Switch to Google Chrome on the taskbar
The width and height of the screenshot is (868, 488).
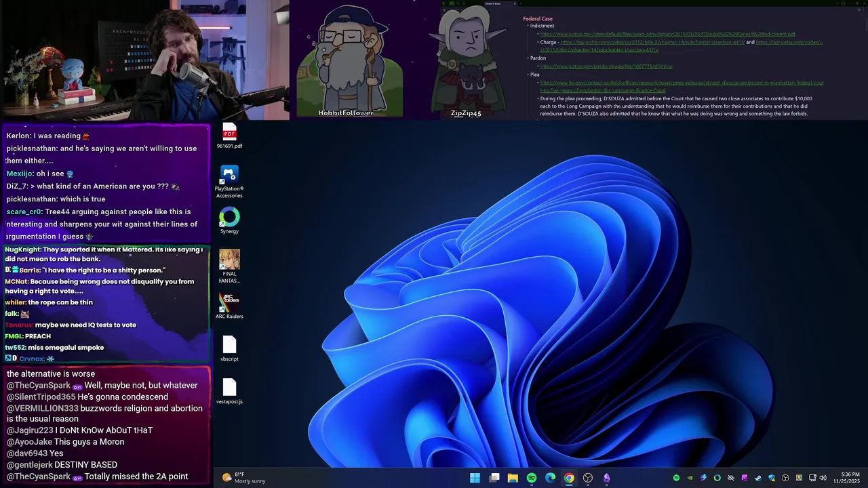tap(569, 478)
